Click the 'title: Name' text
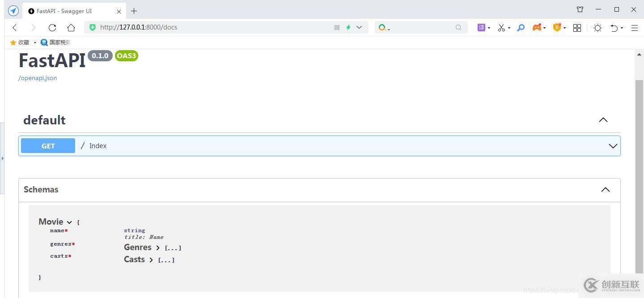Viewport: 644px width, 298px height. click(x=144, y=237)
